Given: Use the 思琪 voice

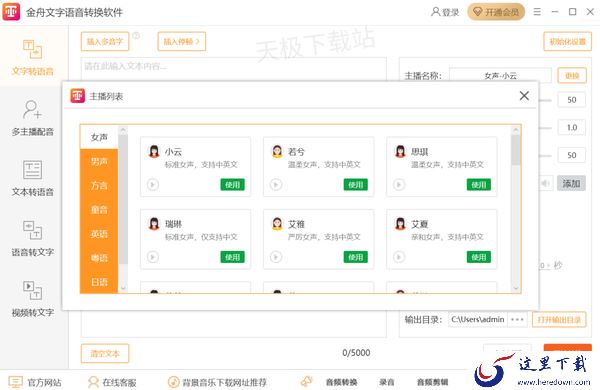Looking at the screenshot, I should point(479,185).
